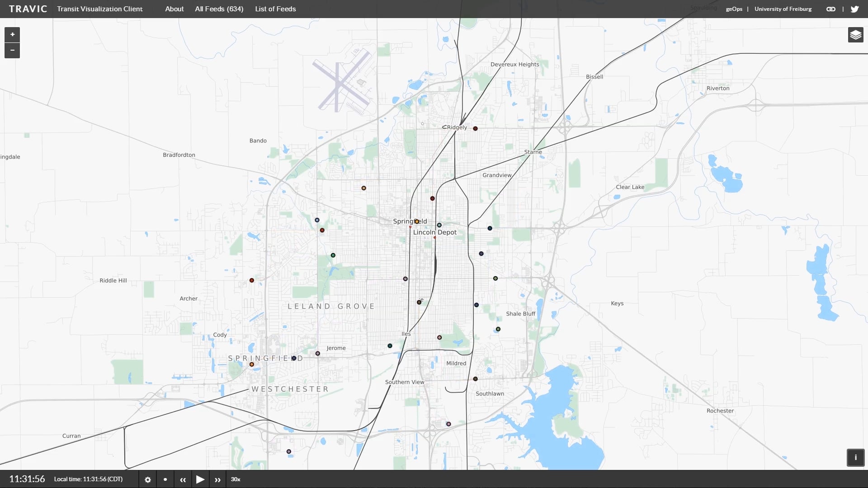Viewport: 868px width, 488px height.
Task: Open All Feeds (634)
Action: 219,9
